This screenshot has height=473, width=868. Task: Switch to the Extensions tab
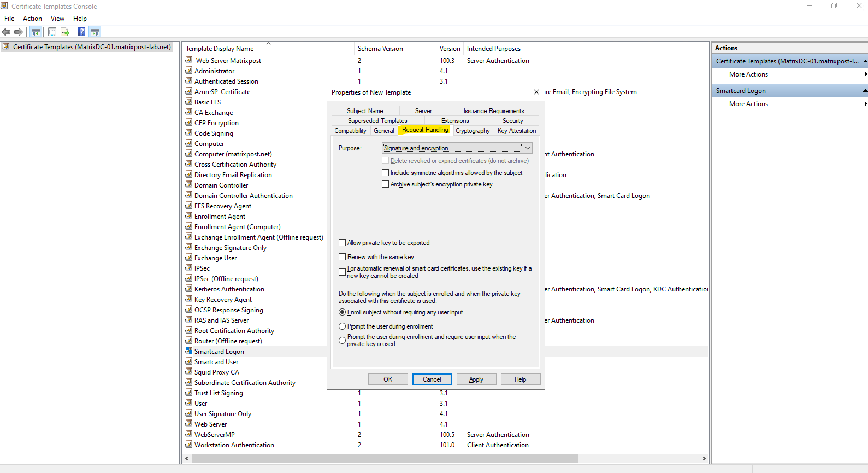tap(455, 121)
